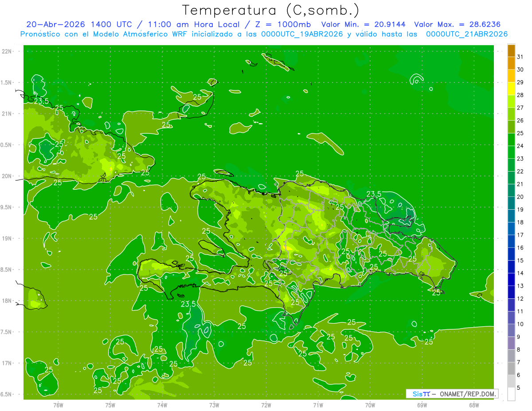Viewport: 532px width, 411px height.
Task: Click the 22N latitude axis label
Action: pyautogui.click(x=8, y=51)
